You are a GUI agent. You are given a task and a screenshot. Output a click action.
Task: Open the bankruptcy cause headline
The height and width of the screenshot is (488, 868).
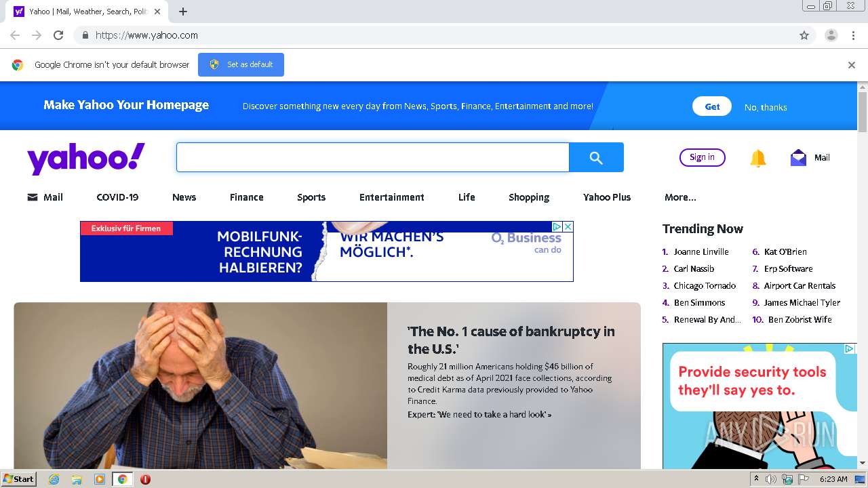point(511,340)
